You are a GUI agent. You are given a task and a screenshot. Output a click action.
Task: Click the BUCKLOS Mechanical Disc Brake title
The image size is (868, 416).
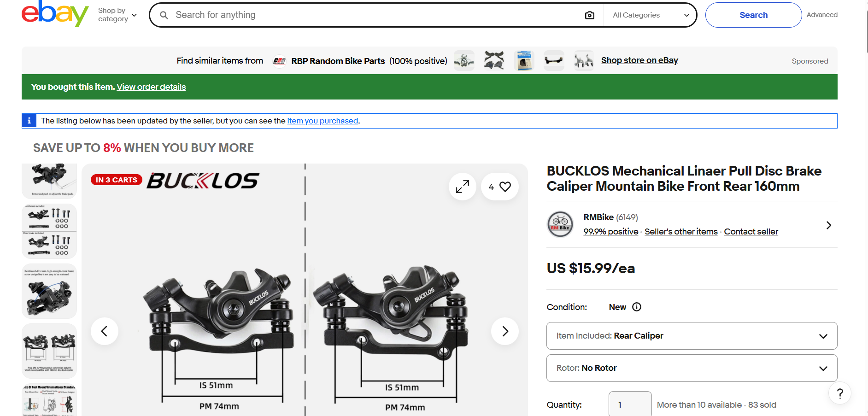point(684,178)
